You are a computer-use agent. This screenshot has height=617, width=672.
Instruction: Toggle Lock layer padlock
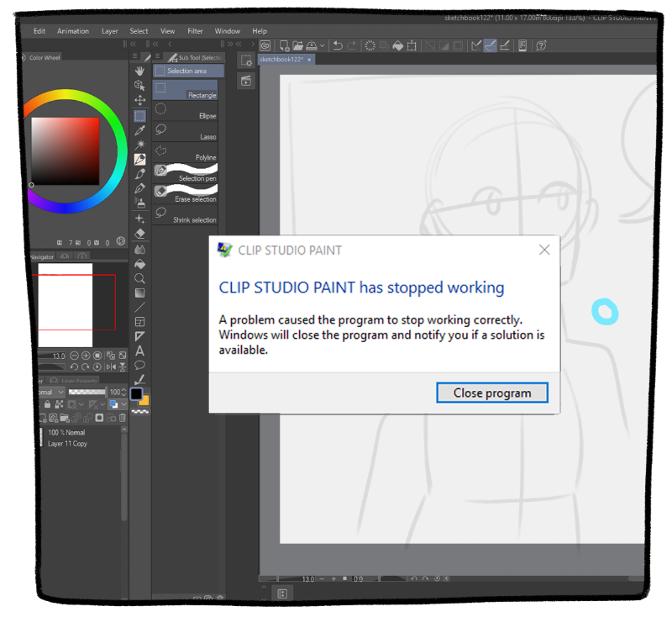coord(47,404)
